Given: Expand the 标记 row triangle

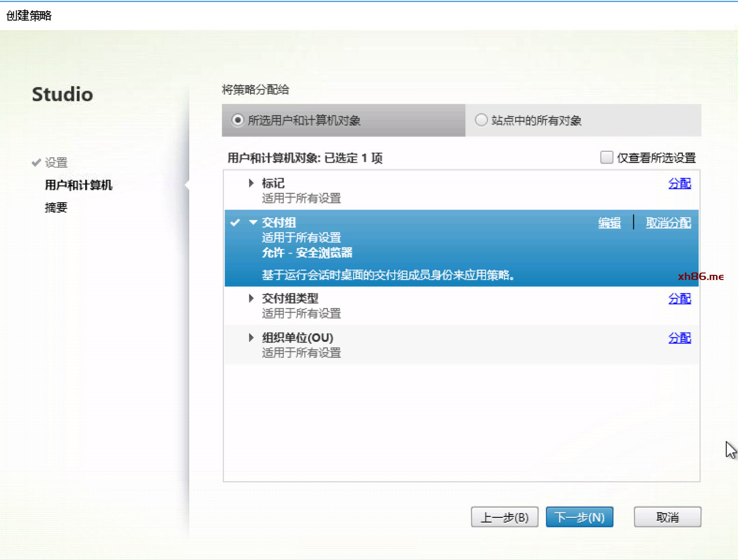Looking at the screenshot, I should [x=251, y=183].
